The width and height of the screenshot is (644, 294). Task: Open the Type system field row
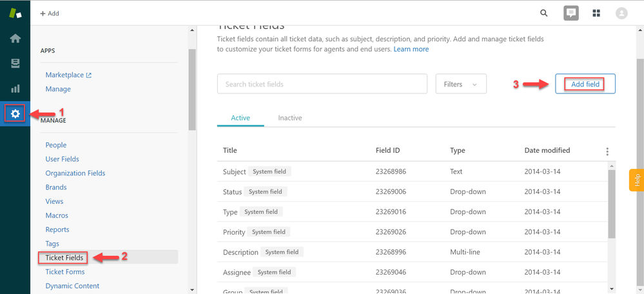click(412, 212)
